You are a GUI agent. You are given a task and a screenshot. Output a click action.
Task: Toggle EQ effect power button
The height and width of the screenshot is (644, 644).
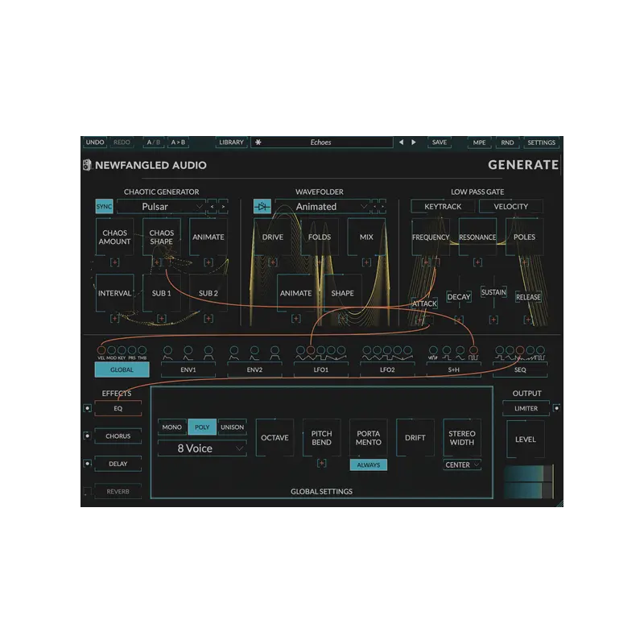point(87,408)
